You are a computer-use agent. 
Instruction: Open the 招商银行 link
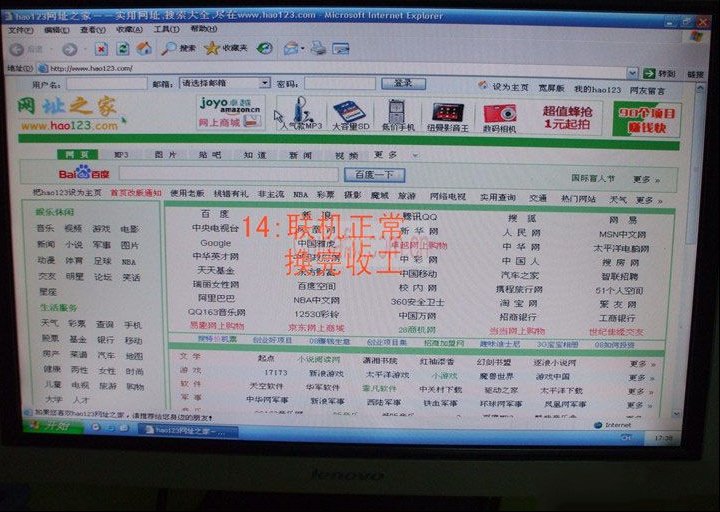click(518, 317)
